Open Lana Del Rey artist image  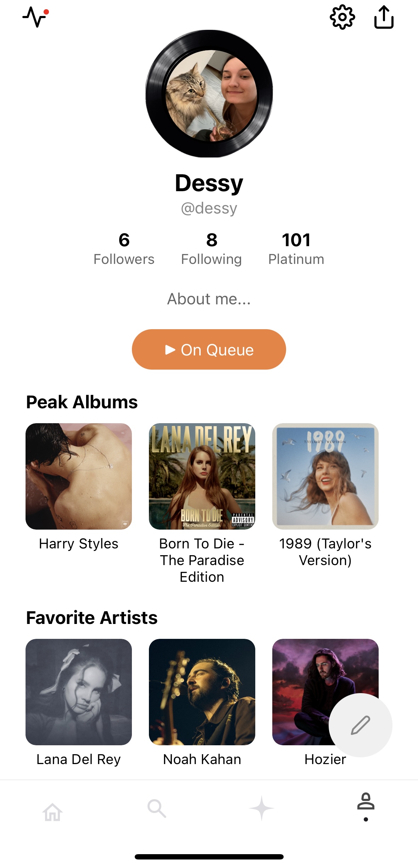[79, 692]
